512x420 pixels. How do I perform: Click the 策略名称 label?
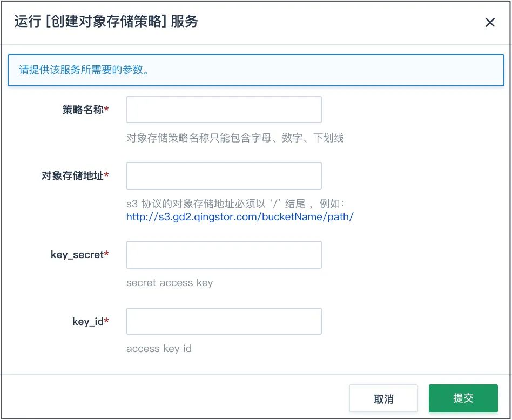pyautogui.click(x=85, y=110)
